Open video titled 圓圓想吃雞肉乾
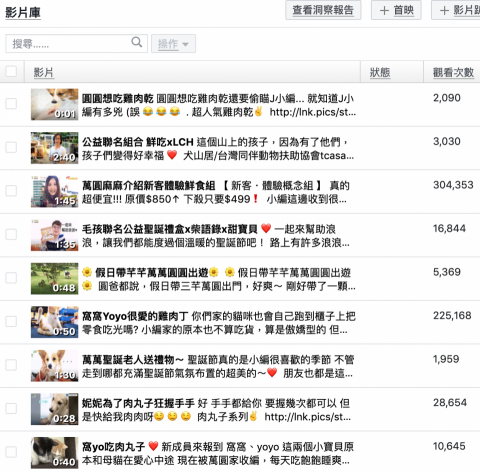The height and width of the screenshot is (471, 480). tap(118, 98)
